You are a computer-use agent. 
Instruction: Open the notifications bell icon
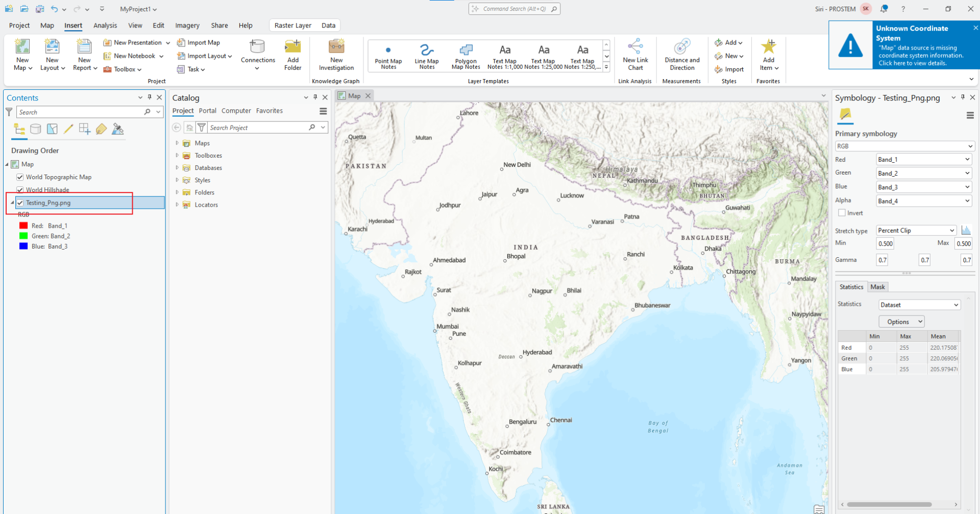pyautogui.click(x=884, y=9)
